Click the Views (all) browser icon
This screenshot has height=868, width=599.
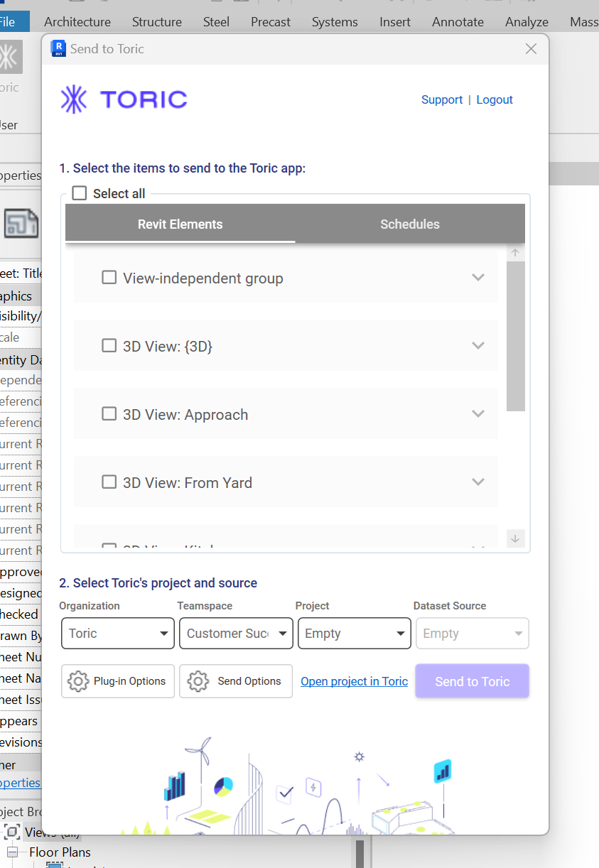(12, 832)
